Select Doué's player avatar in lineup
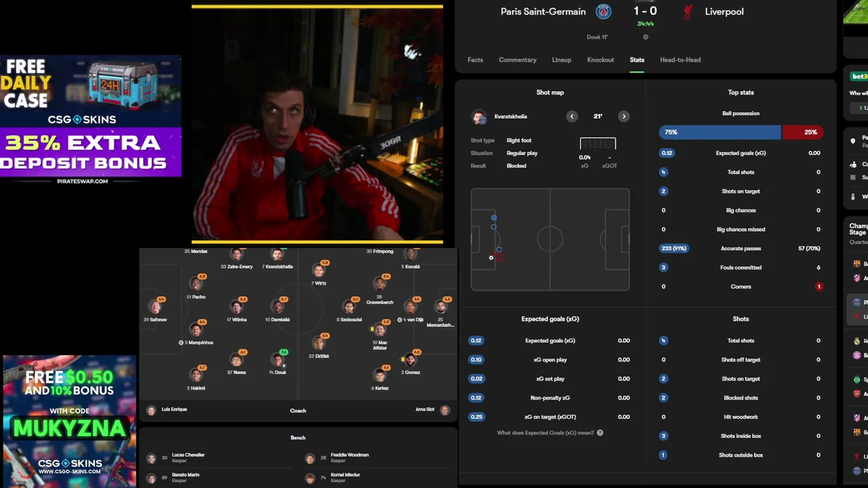868x488 pixels. coord(277,361)
